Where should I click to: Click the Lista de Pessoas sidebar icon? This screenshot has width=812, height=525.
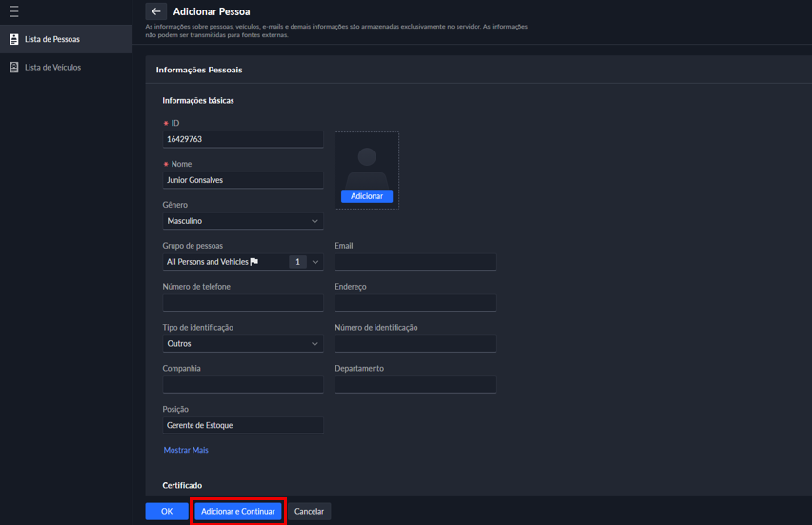(14, 39)
